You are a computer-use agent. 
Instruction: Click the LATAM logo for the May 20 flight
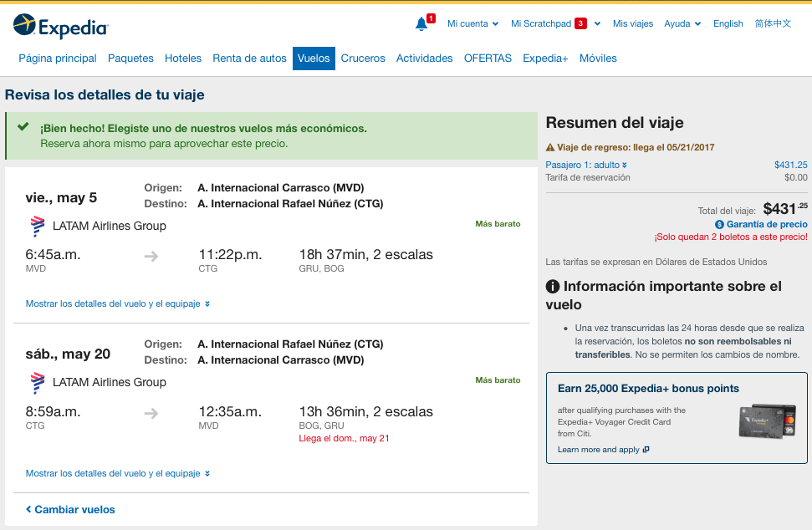38,383
